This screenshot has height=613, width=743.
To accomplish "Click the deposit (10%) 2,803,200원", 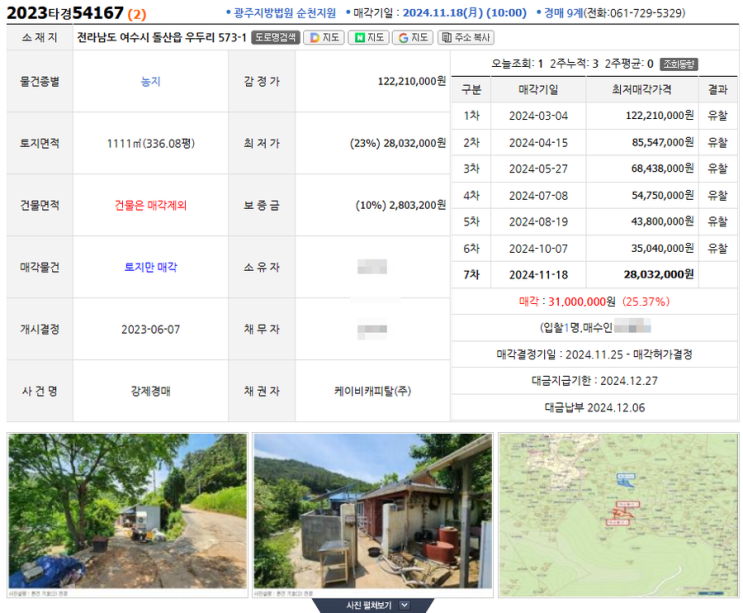I will coord(400,205).
